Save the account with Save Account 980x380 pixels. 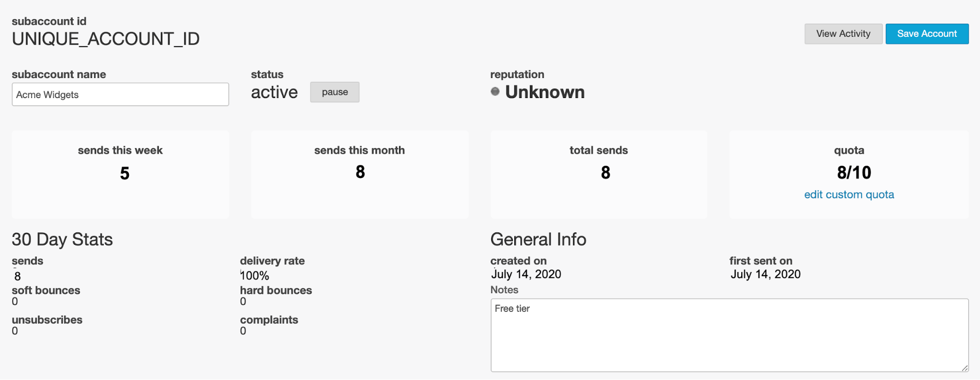(x=927, y=34)
